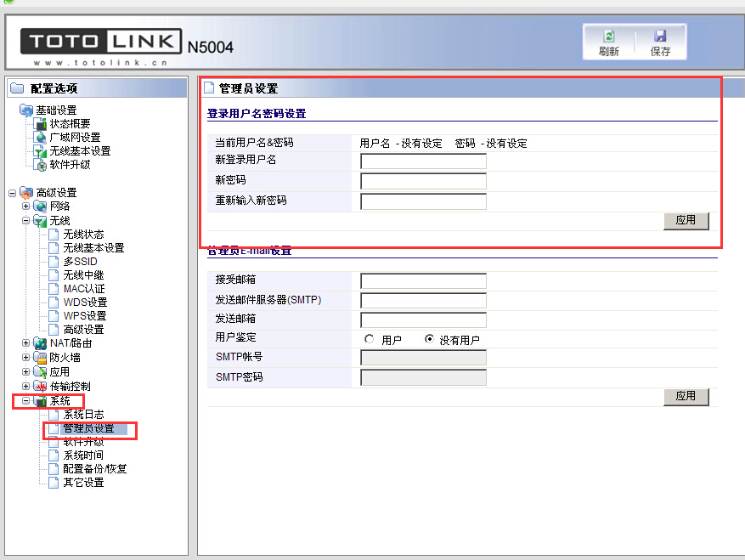This screenshot has width=745, height=560.
Task: Click the 新密码 password input field
Action: click(x=423, y=180)
